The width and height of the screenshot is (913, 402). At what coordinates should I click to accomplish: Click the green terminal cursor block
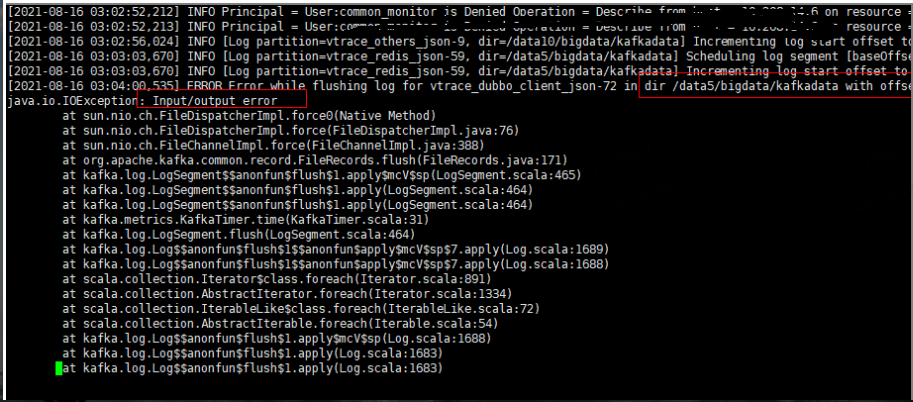tap(59, 369)
